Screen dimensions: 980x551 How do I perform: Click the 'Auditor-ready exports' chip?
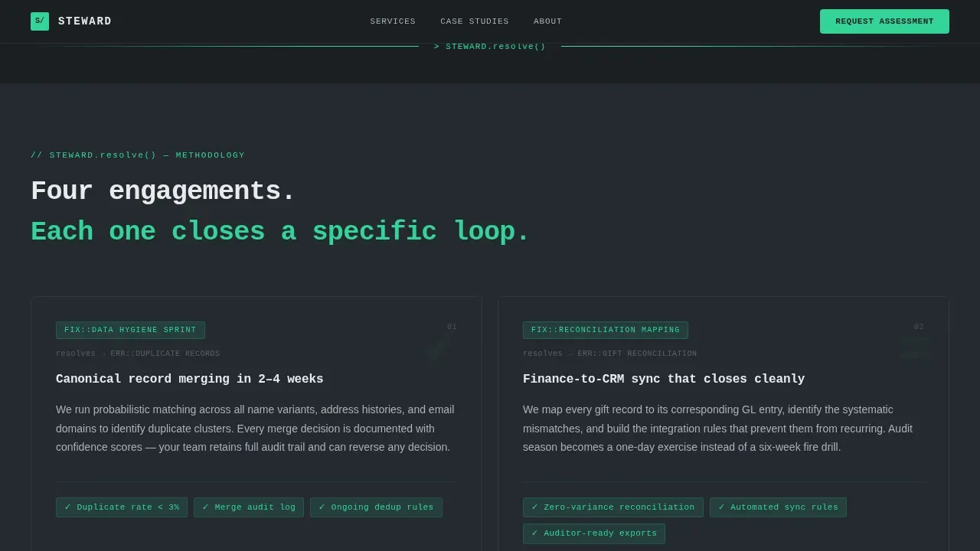pos(594,533)
